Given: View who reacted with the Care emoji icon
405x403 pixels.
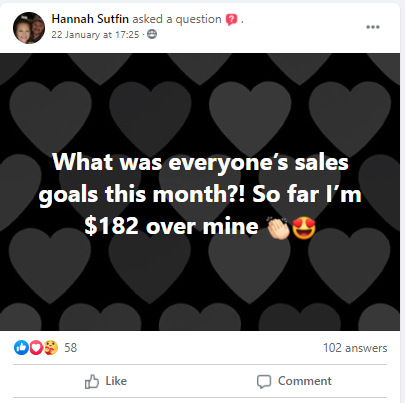Looking at the screenshot, I should 51,348.
